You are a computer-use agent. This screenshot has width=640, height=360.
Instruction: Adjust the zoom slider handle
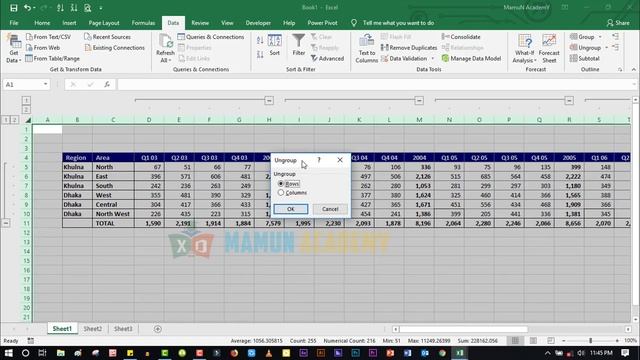591,340
